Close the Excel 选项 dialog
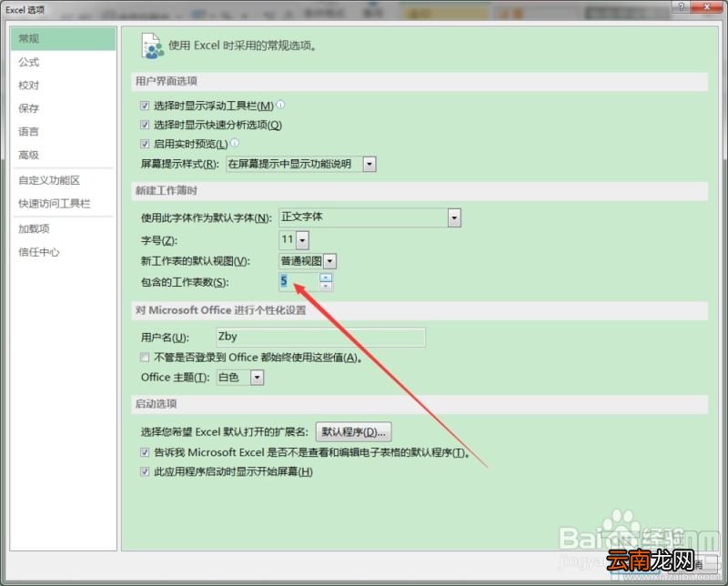The image size is (728, 586). tap(706, 6)
